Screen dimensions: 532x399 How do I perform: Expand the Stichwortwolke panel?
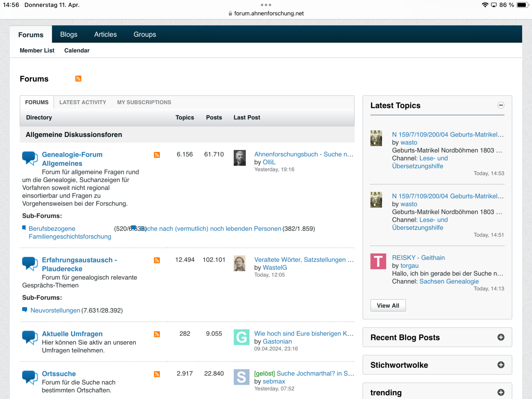[501, 365]
